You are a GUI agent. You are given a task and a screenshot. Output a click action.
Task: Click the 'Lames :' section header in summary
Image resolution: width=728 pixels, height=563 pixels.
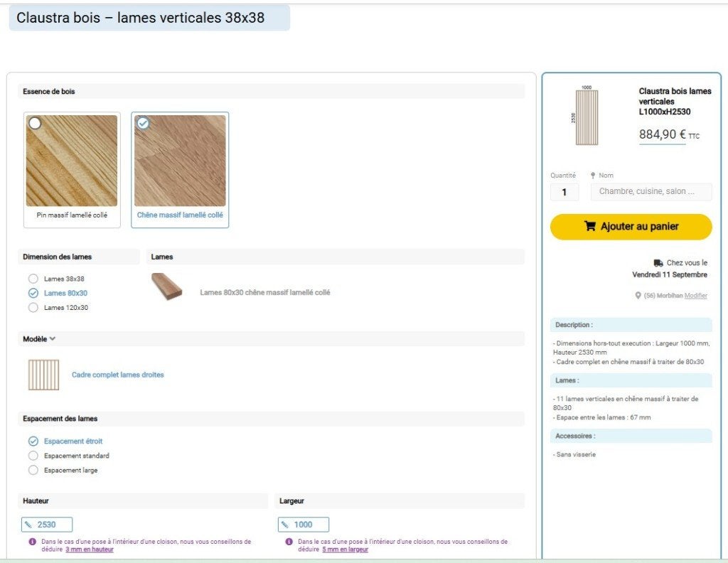pyautogui.click(x=631, y=380)
